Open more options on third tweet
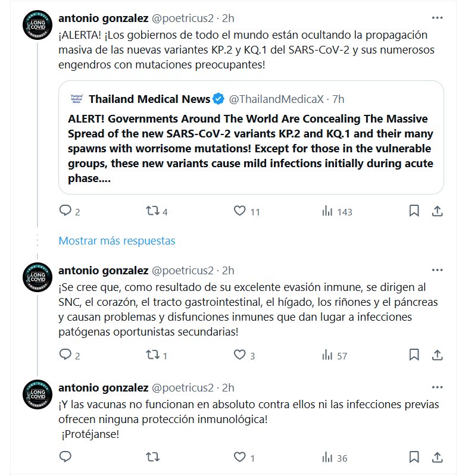This screenshot has height=476, width=462. (x=437, y=387)
